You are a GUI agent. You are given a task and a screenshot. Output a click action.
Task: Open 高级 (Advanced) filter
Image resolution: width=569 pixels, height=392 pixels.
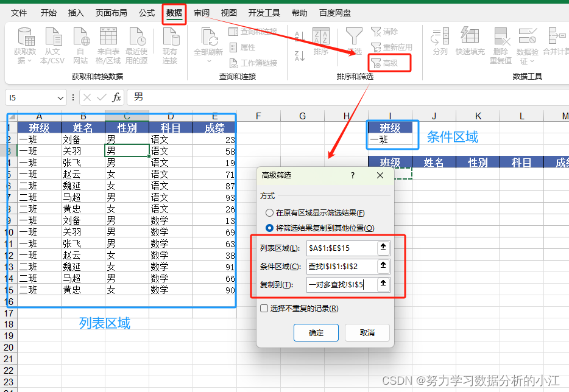384,63
